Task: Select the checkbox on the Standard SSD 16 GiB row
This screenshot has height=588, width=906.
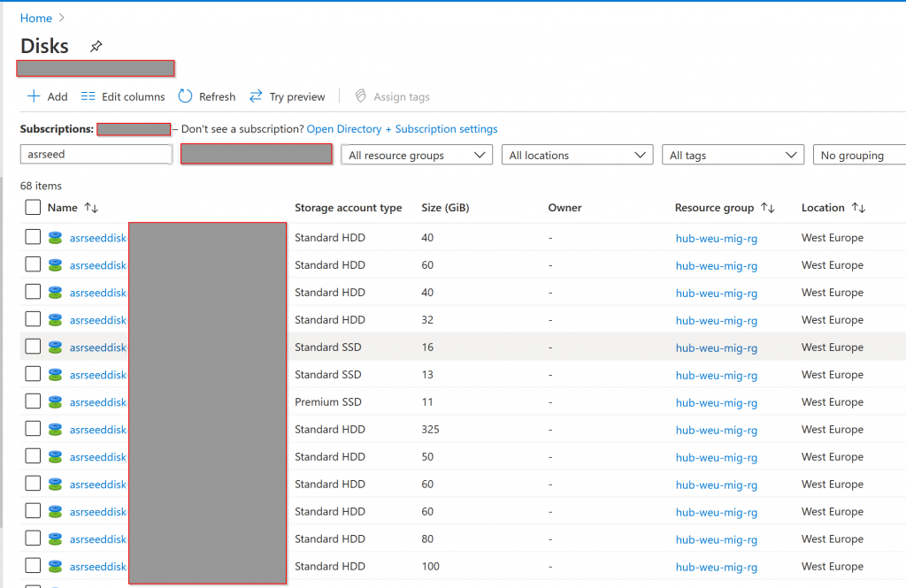Action: tap(35, 347)
